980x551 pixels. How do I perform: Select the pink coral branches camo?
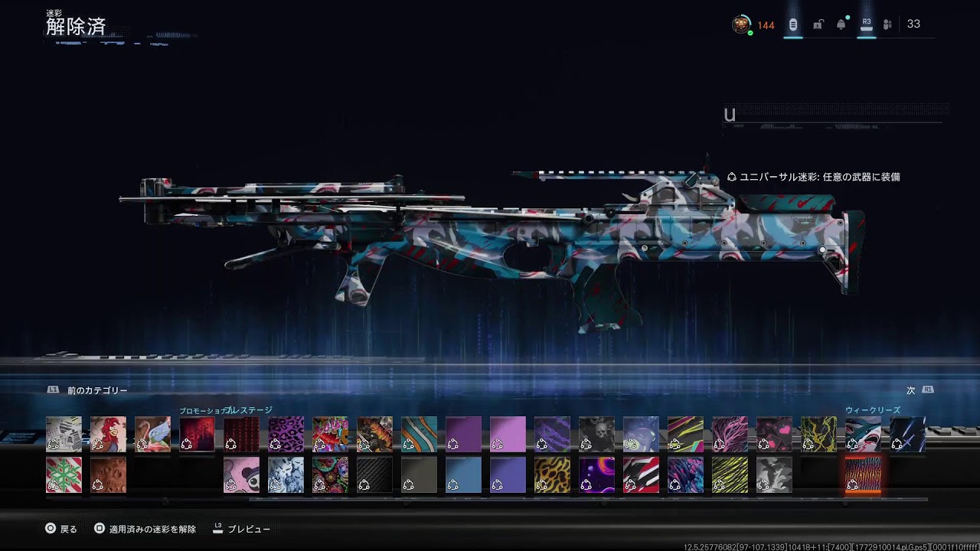[x=730, y=434]
